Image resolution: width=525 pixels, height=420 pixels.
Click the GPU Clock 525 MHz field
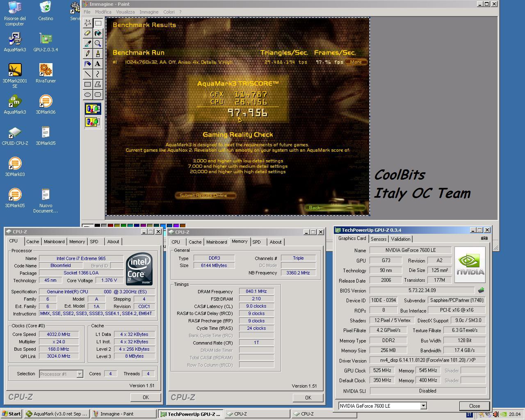pyautogui.click(x=382, y=370)
